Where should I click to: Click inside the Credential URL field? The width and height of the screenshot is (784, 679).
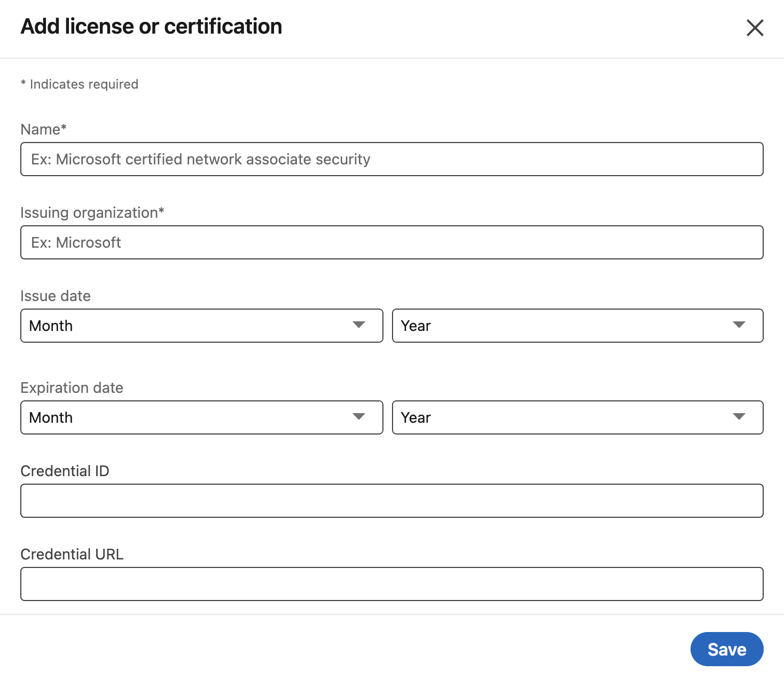(x=391, y=584)
